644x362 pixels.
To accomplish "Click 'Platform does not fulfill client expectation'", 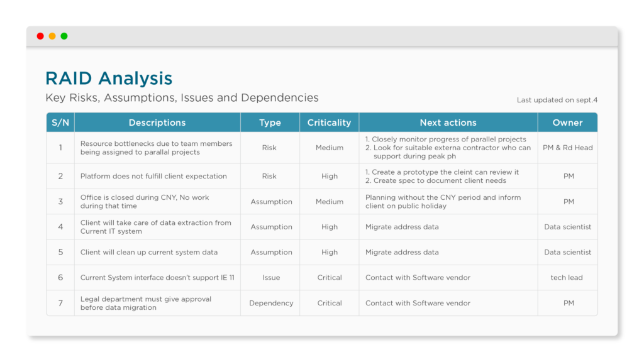I will pos(153,176).
